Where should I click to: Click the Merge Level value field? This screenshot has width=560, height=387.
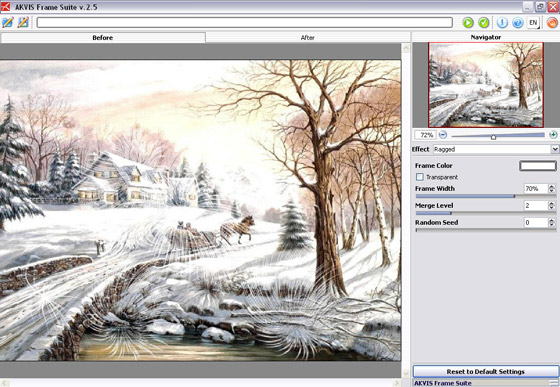pyautogui.click(x=536, y=205)
